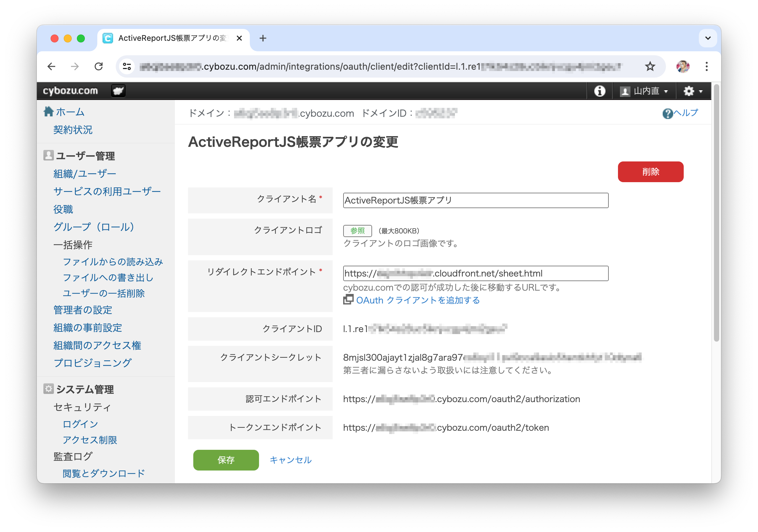This screenshot has height=532, width=758.
Task: Go back with the browser back arrow
Action: (52, 66)
